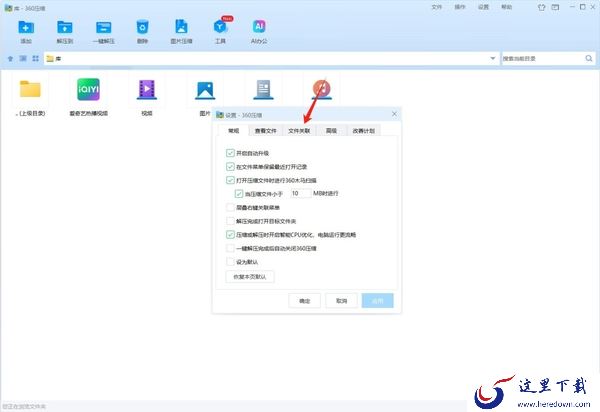The width and height of the screenshot is (600, 412).
Task: Open the 帮助 (Help) menu
Action: point(507,7)
